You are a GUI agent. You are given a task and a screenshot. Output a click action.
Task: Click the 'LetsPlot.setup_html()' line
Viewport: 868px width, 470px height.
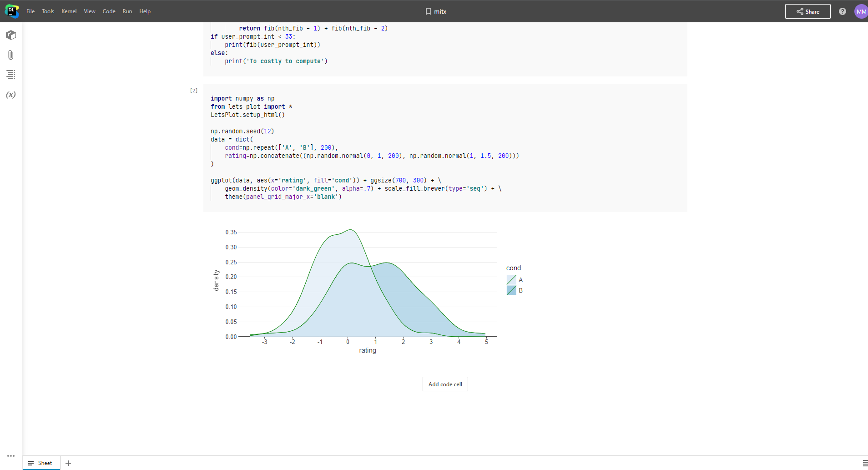(x=247, y=115)
